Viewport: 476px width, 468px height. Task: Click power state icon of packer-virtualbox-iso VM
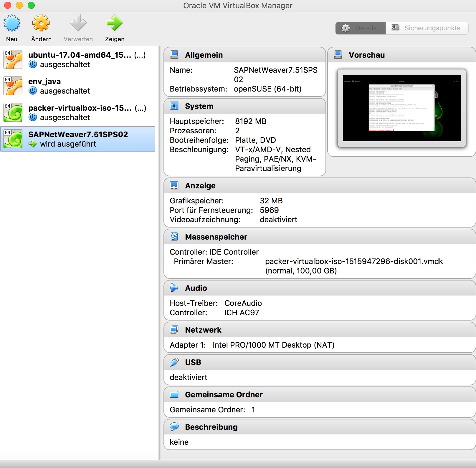click(33, 117)
